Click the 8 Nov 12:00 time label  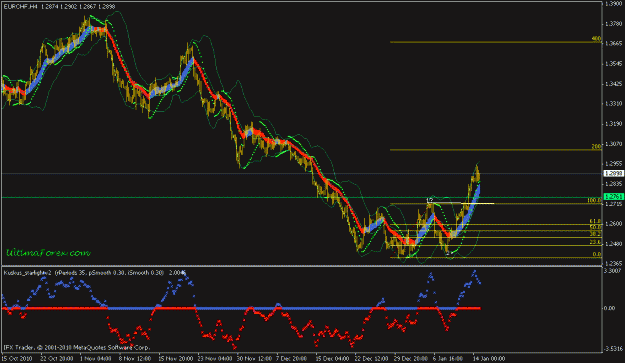coord(135,358)
